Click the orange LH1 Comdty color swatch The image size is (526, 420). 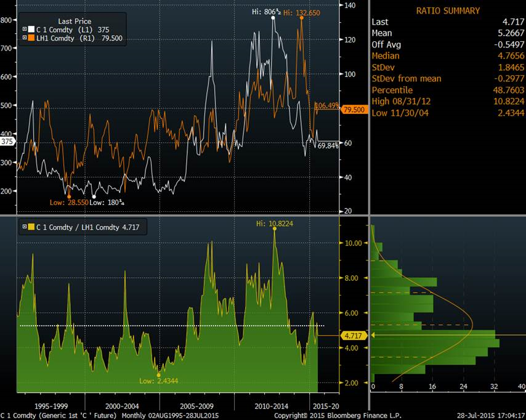click(x=31, y=38)
